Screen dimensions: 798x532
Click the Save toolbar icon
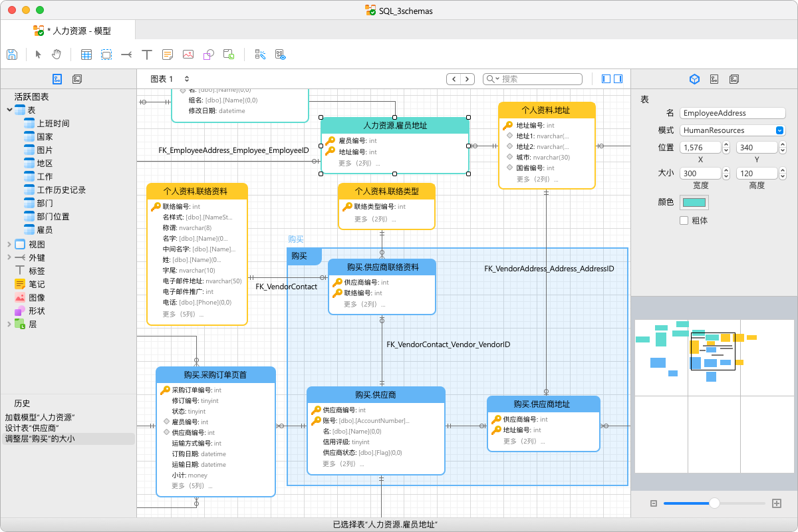[x=11, y=55]
